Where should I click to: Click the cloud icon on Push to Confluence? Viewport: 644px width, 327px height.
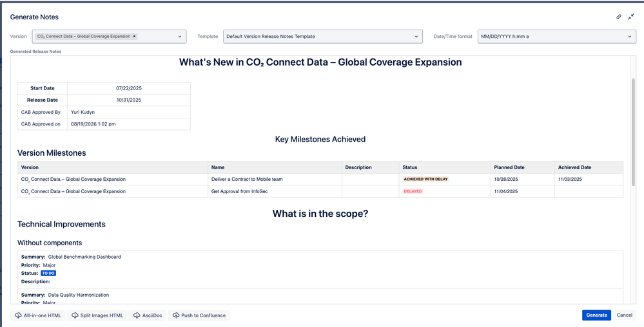click(176, 315)
